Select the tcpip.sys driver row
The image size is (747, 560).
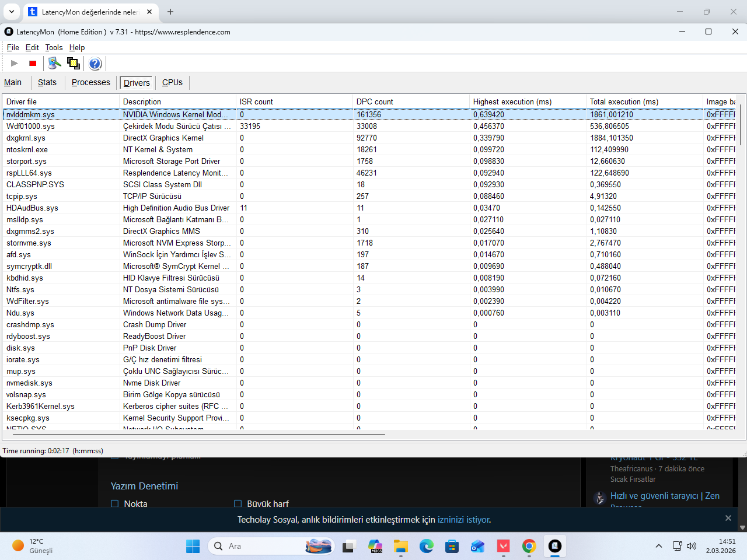[x=369, y=196]
